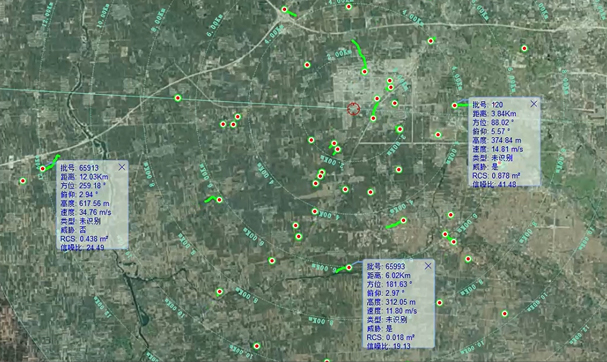Click the azimuth value 181.63°
Viewport: 607px width, 362px height.
(399, 284)
